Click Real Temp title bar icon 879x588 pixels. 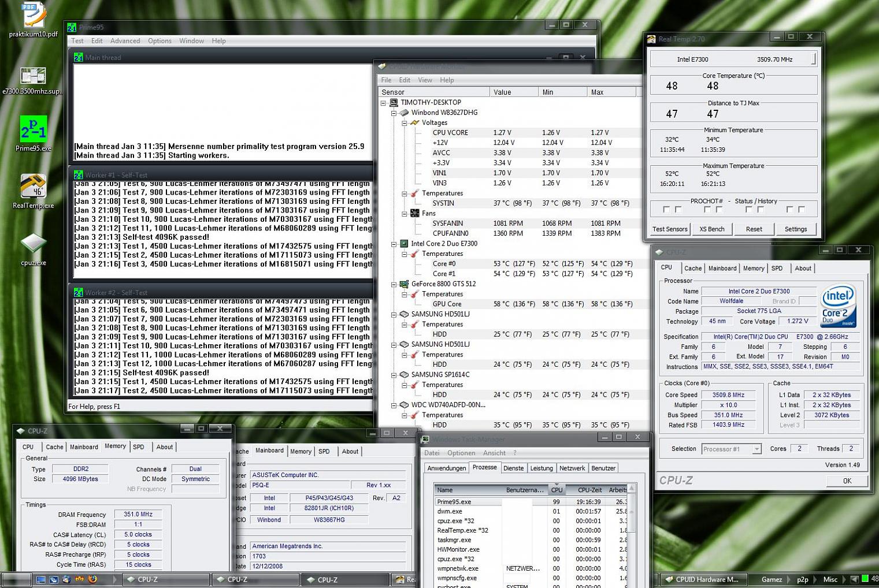pos(651,39)
